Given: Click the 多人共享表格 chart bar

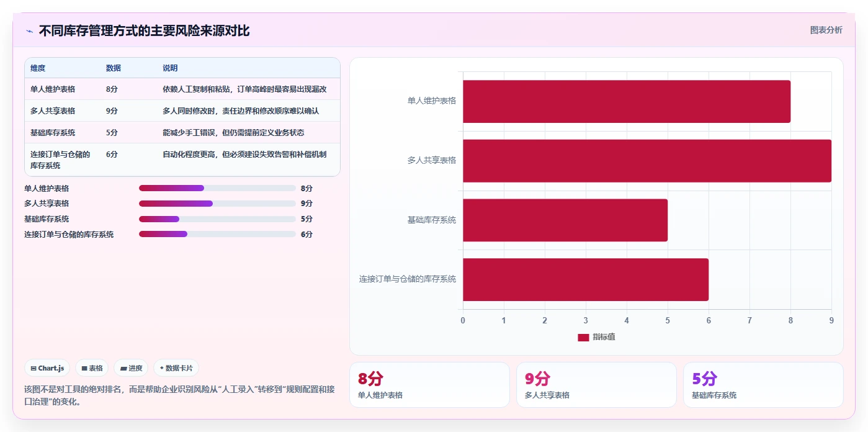Looking at the screenshot, I should 647,161.
